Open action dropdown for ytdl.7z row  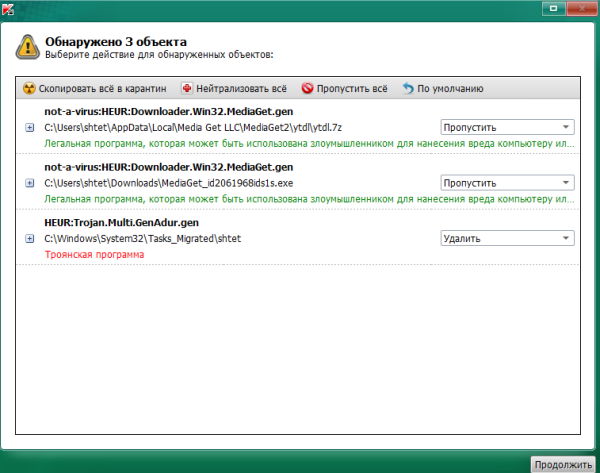tap(507, 127)
